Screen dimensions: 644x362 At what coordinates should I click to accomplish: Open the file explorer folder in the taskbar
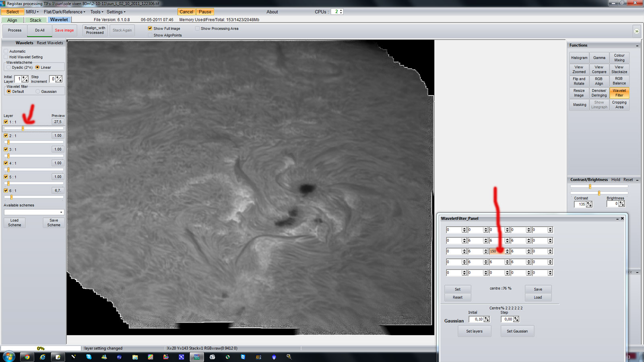tap(135, 357)
